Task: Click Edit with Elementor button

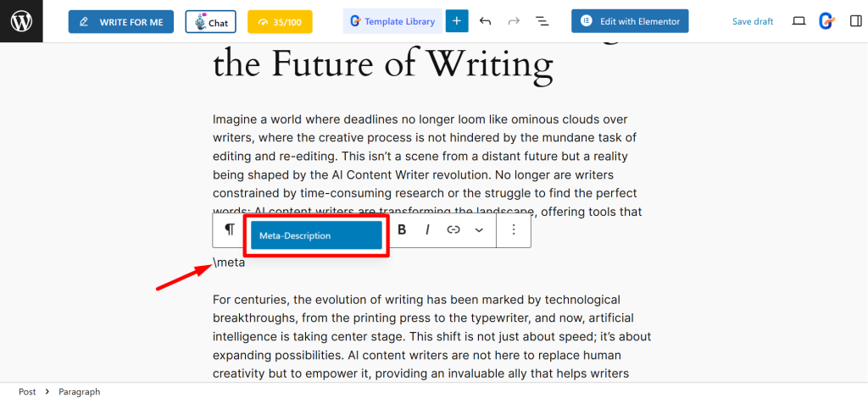Action: pyautogui.click(x=630, y=21)
